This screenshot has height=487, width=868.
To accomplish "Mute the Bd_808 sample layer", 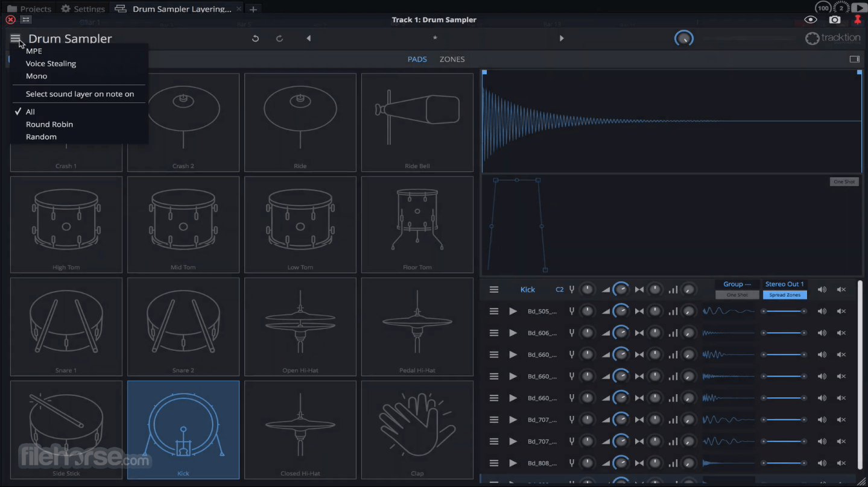I will [841, 463].
